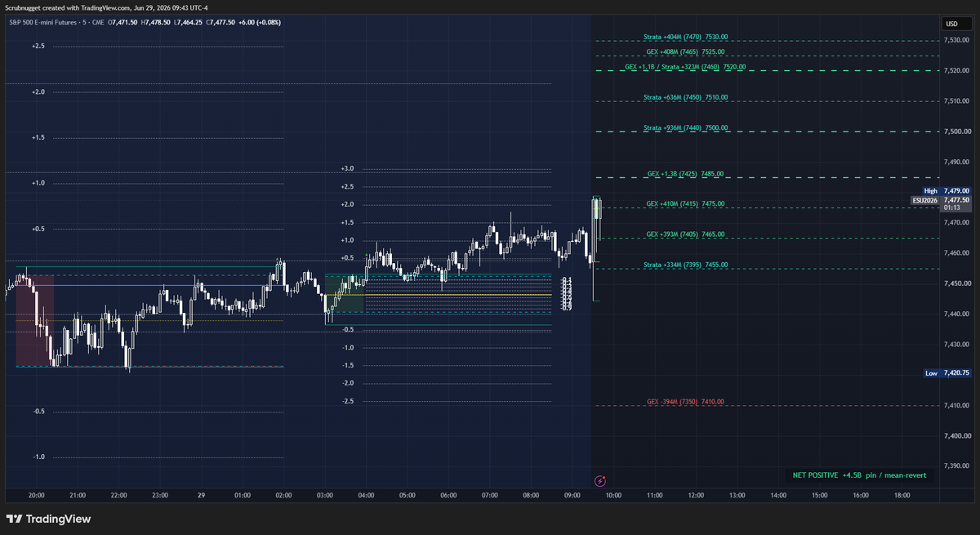The image size is (980, 535).
Task: Click the 7,510.00 price axis label
Action: point(956,101)
